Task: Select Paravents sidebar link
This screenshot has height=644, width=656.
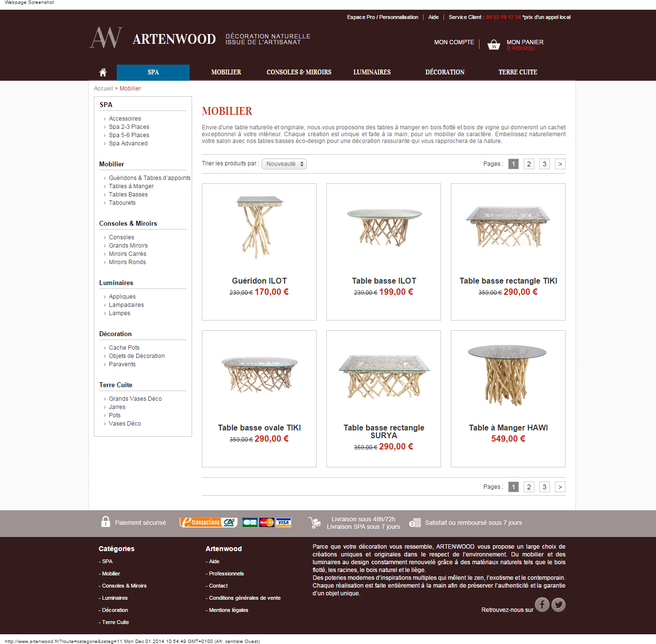Action: click(122, 364)
